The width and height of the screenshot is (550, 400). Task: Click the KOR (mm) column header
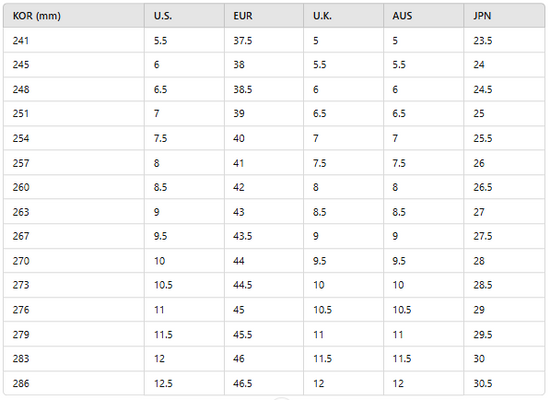pos(74,16)
